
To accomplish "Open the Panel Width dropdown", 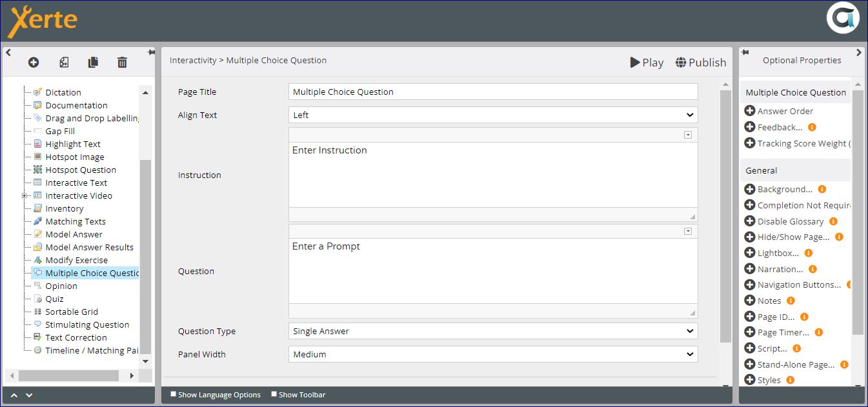I will [x=493, y=354].
